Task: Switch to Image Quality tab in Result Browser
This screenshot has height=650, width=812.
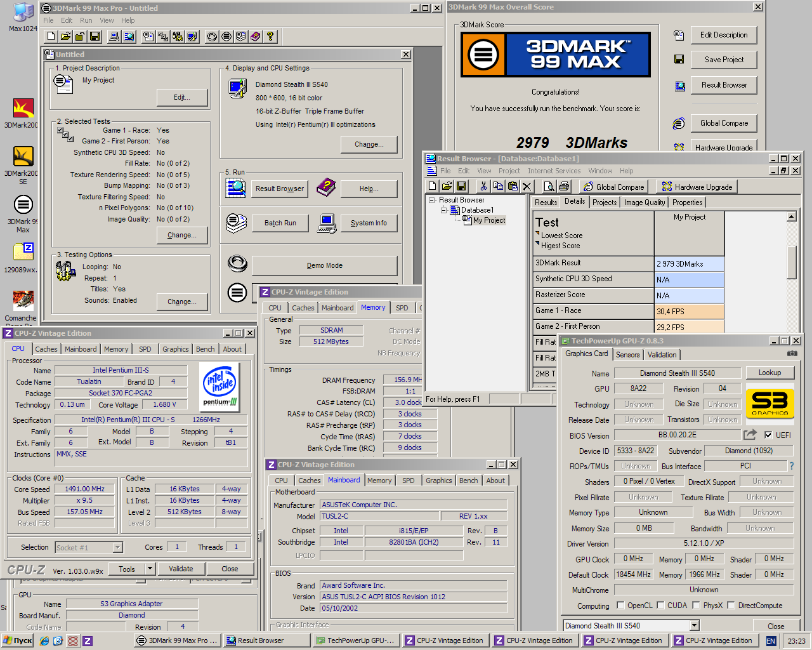Action: click(645, 202)
